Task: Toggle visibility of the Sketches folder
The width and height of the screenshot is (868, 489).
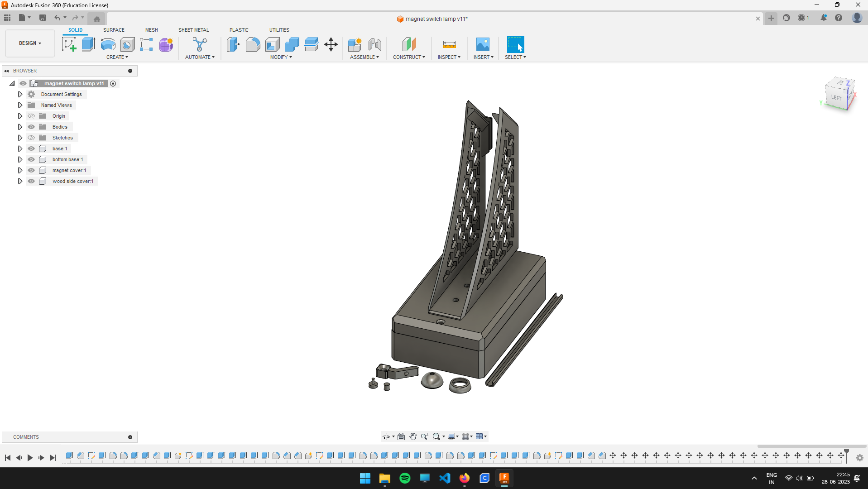Action: (31, 138)
